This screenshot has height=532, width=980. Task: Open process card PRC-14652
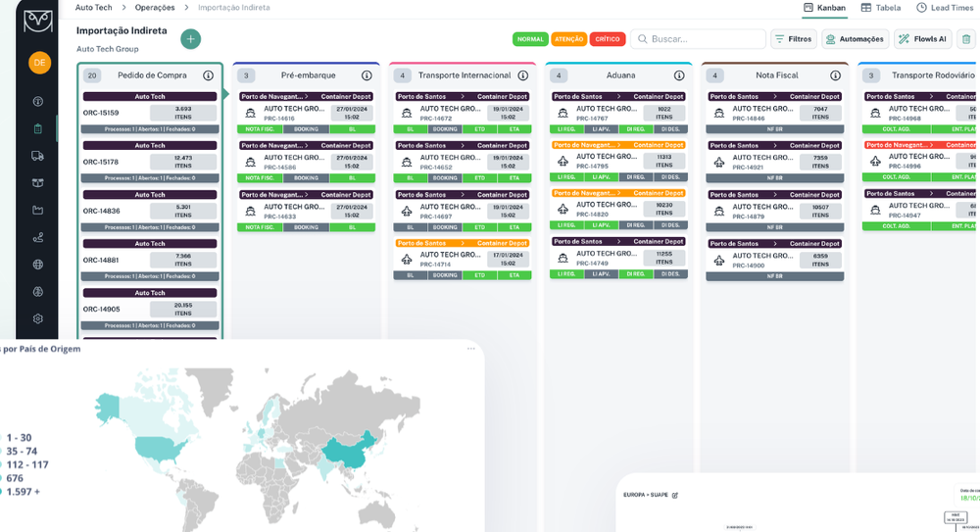tap(463, 162)
